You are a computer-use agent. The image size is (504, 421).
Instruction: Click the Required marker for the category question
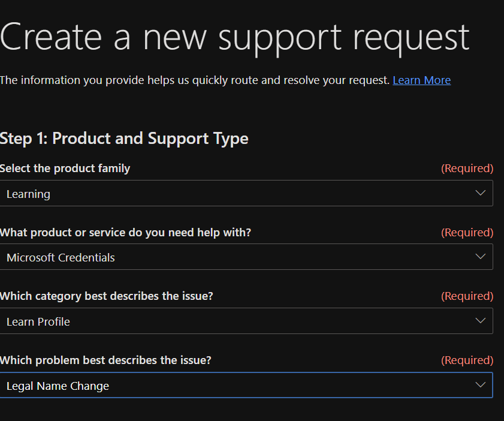click(x=467, y=296)
